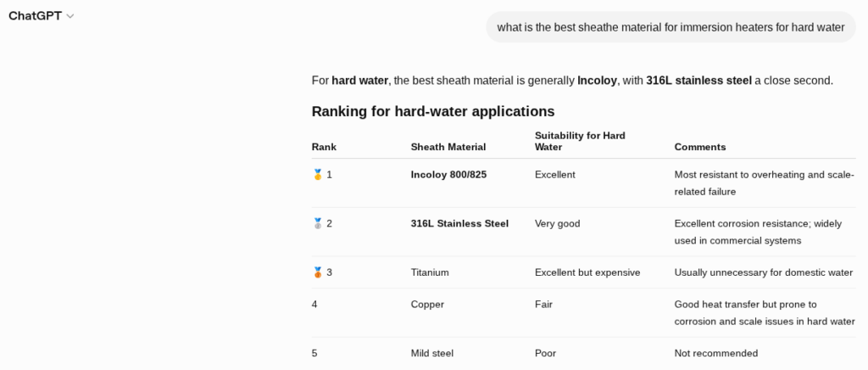Click the Rank column header
Image resolution: width=868 pixels, height=370 pixels.
pos(324,148)
